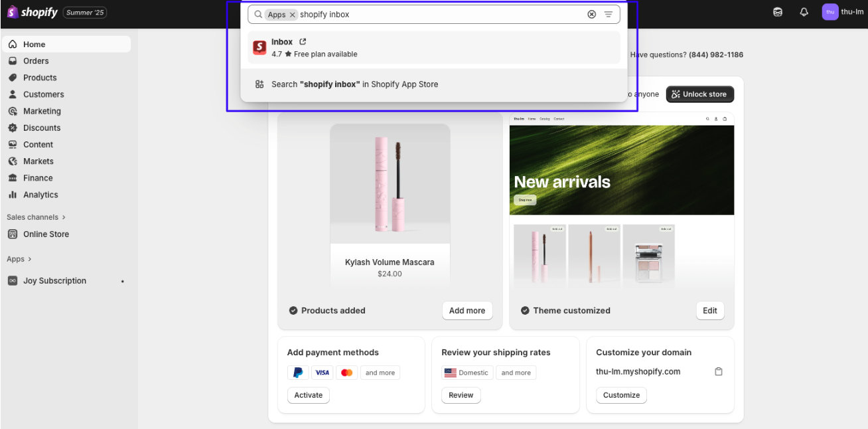Click the Markets globe icon
Viewport: 868px width, 429px height.
click(12, 161)
